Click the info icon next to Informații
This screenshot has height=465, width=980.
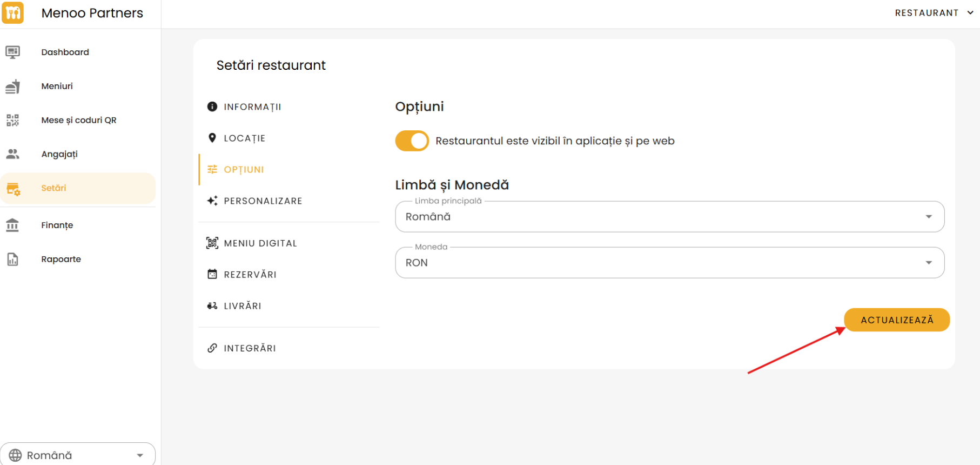(x=212, y=107)
